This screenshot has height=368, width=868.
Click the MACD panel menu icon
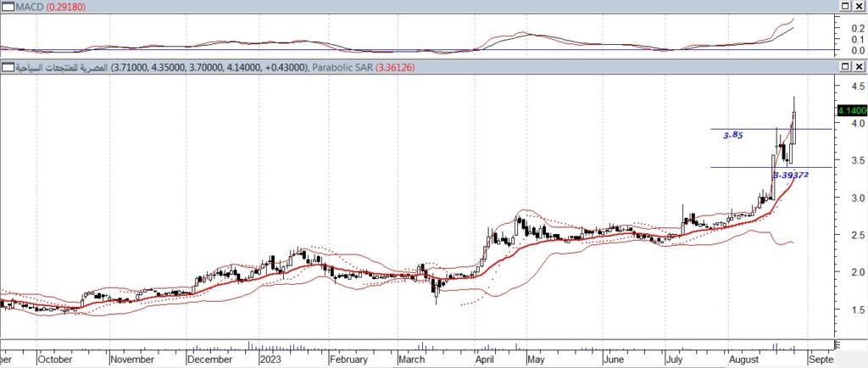point(6,7)
